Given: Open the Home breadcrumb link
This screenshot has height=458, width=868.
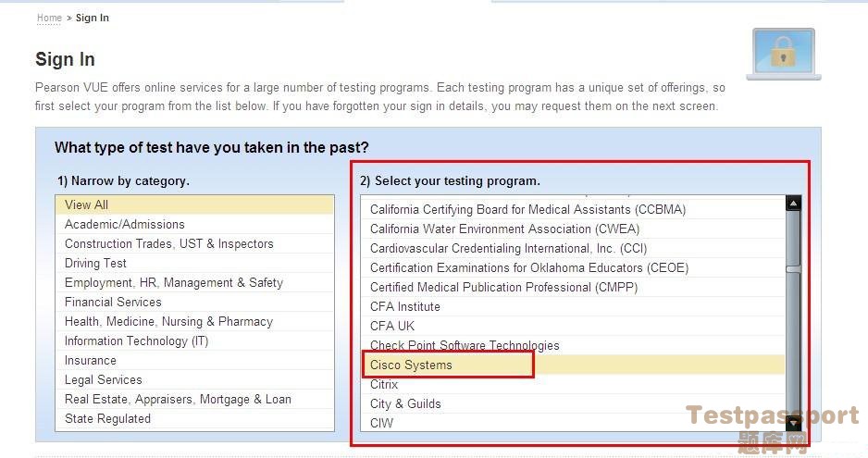Looking at the screenshot, I should pyautogui.click(x=49, y=18).
